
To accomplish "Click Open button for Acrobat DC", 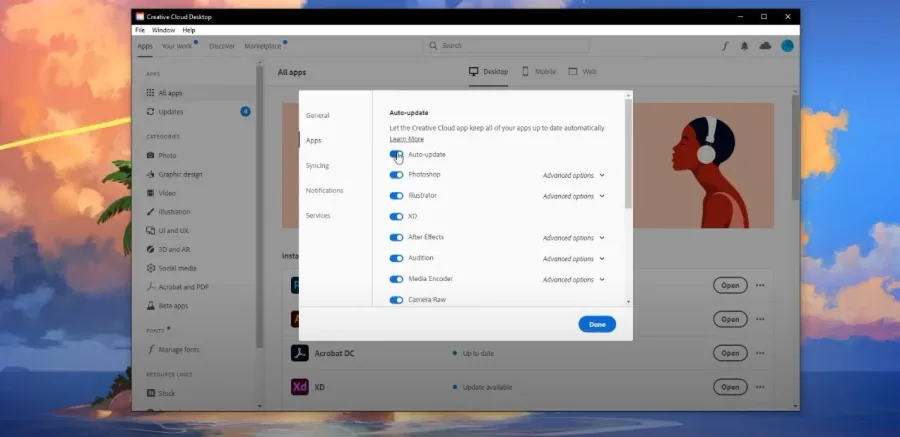I will tap(730, 353).
